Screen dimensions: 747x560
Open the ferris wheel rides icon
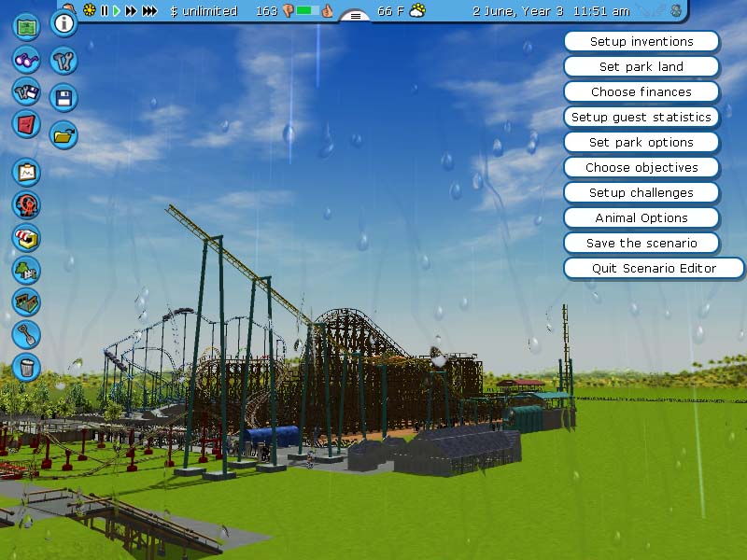tap(26, 204)
